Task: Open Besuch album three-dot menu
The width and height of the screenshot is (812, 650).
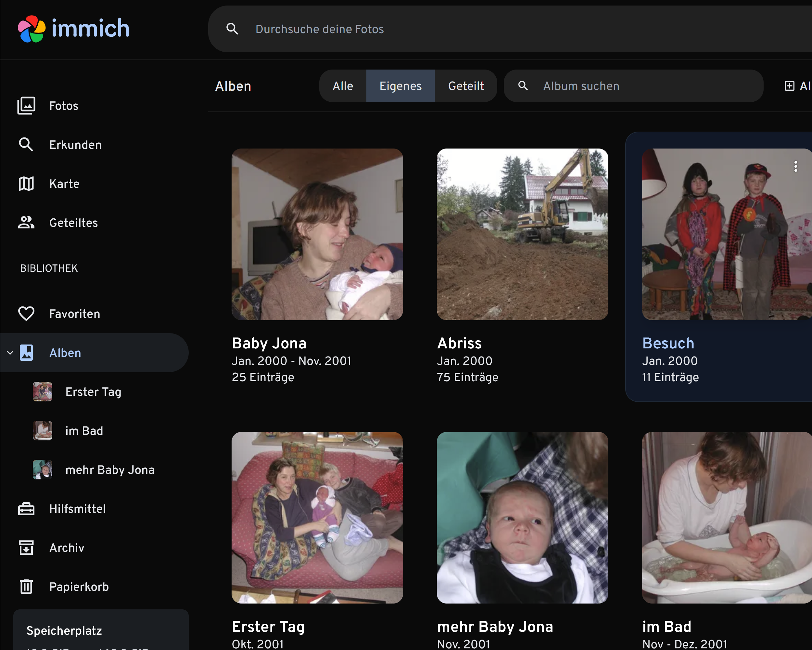Action: pyautogui.click(x=795, y=166)
